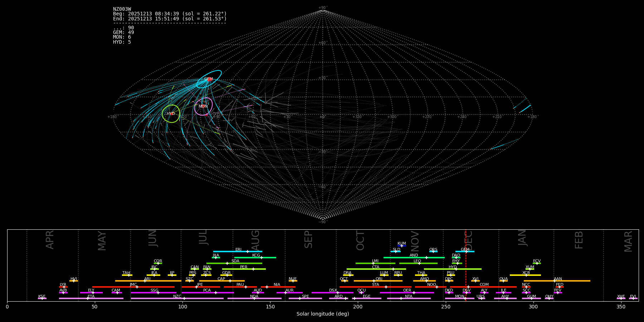Click the HYD radiant label in green circle

[171, 113]
